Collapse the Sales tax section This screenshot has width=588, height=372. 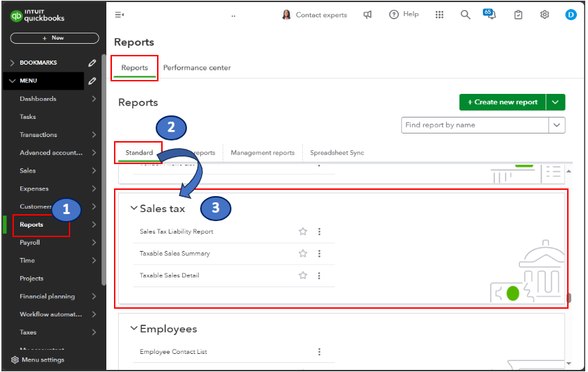pyautogui.click(x=134, y=208)
